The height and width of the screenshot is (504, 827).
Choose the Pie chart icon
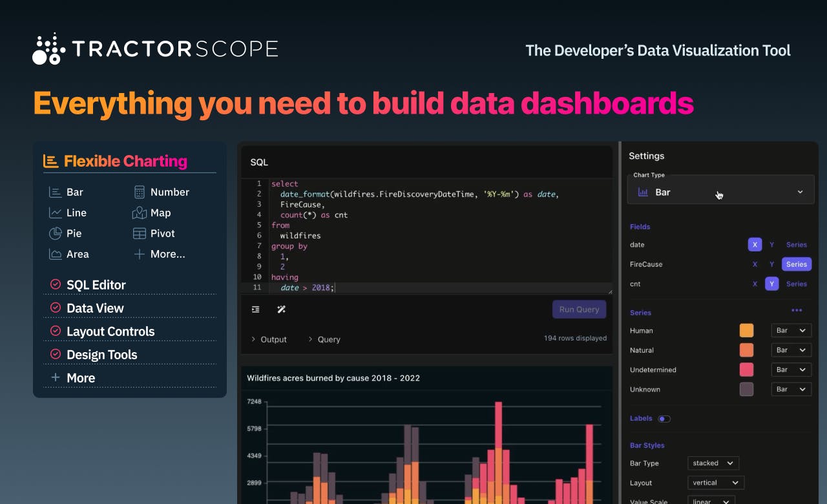55,233
